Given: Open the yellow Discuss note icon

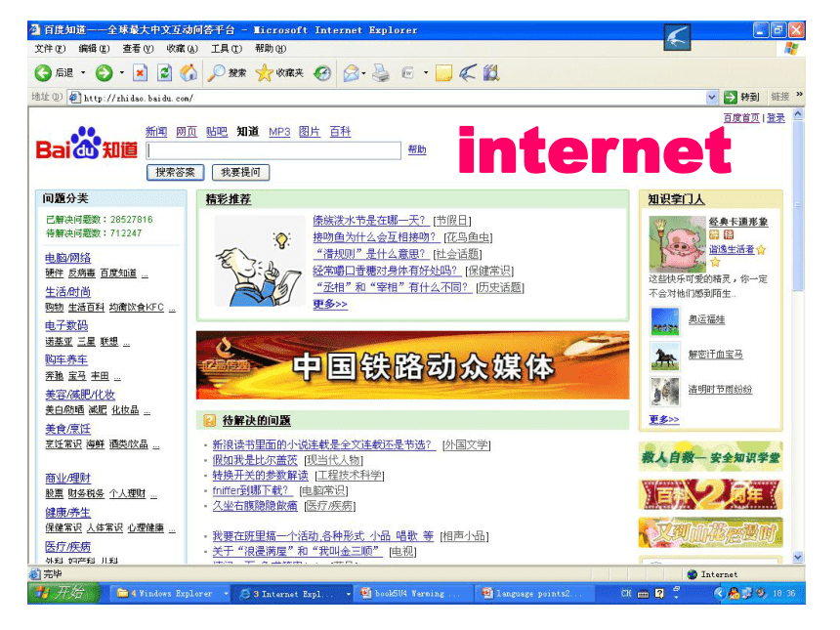Looking at the screenshot, I should pyautogui.click(x=443, y=73).
